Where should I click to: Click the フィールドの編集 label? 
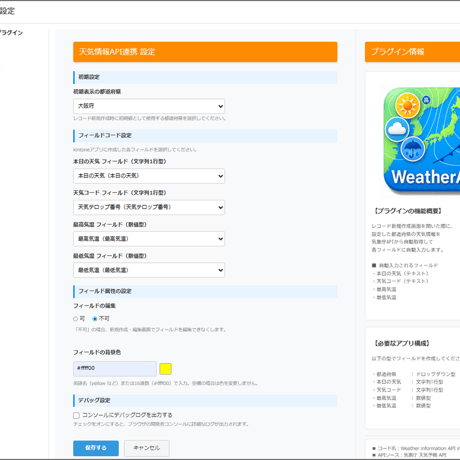[x=94, y=306]
